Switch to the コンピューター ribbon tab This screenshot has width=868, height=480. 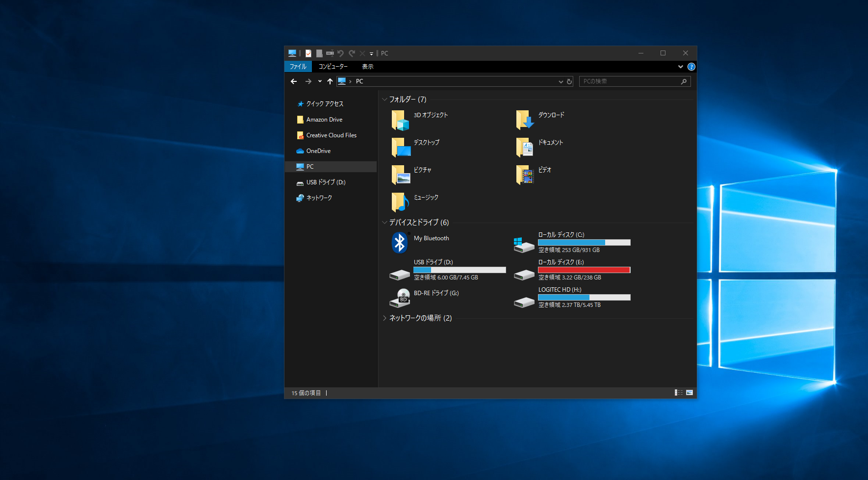[333, 66]
